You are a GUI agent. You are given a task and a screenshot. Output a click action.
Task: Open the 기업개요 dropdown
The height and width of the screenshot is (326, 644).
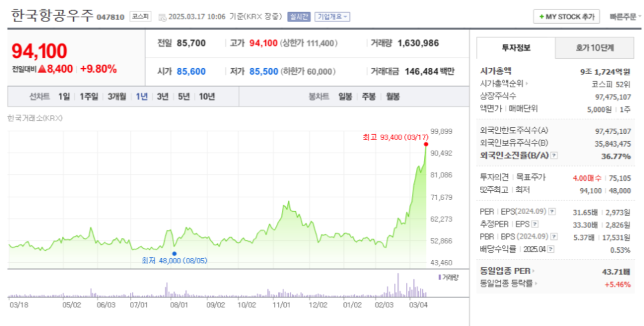pos(332,17)
